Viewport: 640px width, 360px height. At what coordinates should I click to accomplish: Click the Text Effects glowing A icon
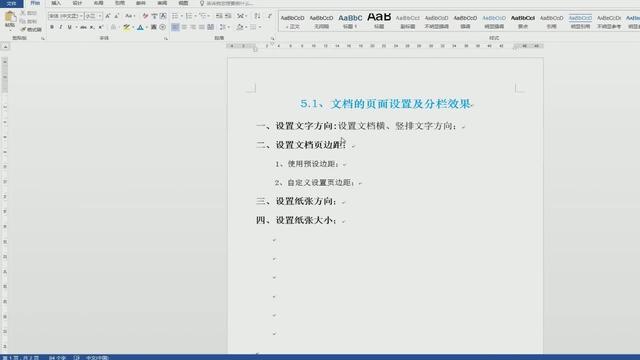tap(113, 27)
